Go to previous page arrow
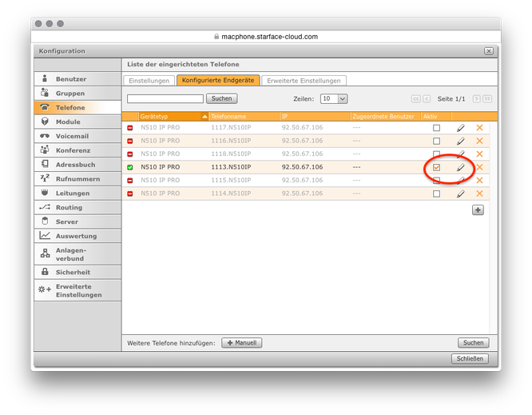 (x=427, y=99)
